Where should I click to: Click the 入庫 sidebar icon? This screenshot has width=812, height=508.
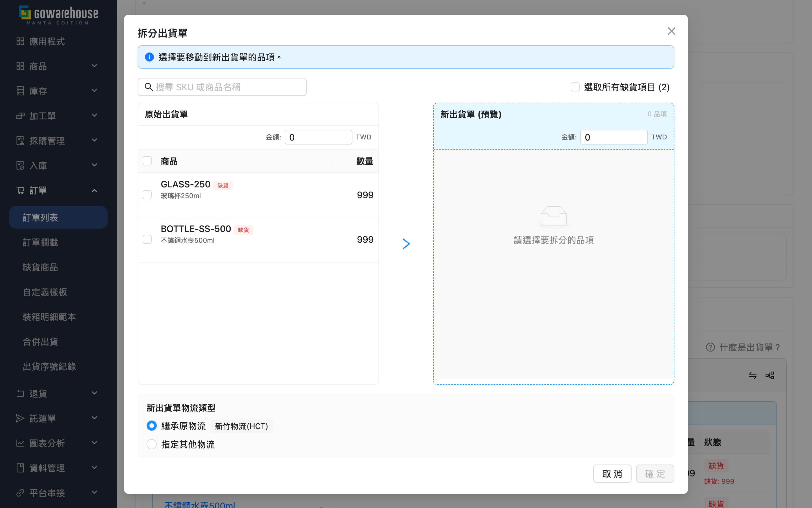(x=20, y=166)
